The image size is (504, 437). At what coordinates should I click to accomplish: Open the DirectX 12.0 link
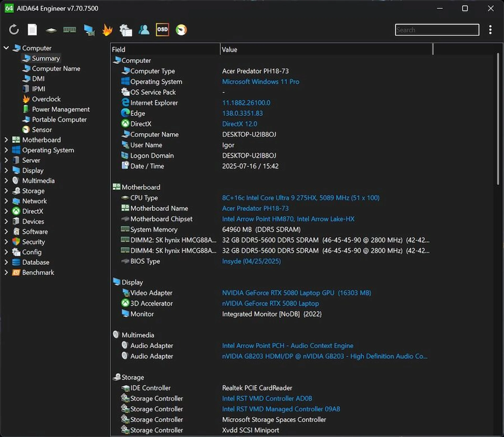(240, 124)
